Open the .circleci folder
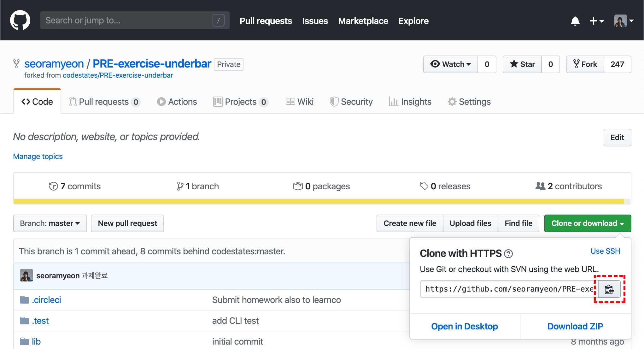644x349 pixels. tap(46, 300)
